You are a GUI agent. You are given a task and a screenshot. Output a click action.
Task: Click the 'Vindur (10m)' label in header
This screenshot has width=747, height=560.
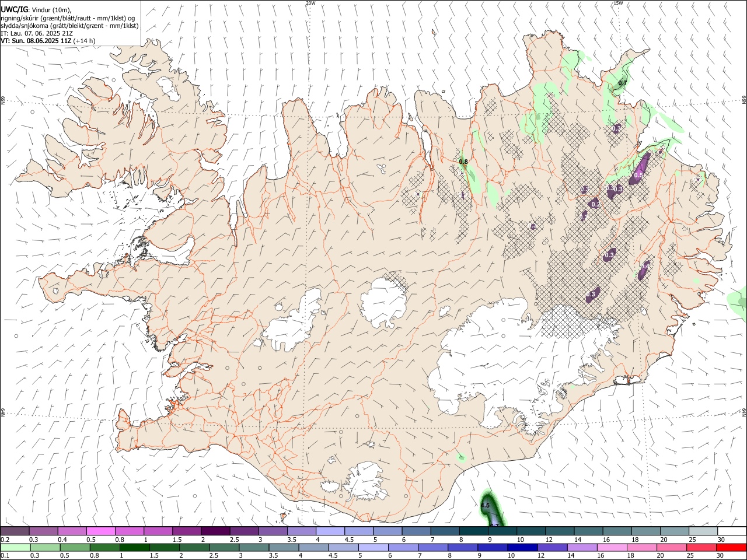click(x=51, y=10)
